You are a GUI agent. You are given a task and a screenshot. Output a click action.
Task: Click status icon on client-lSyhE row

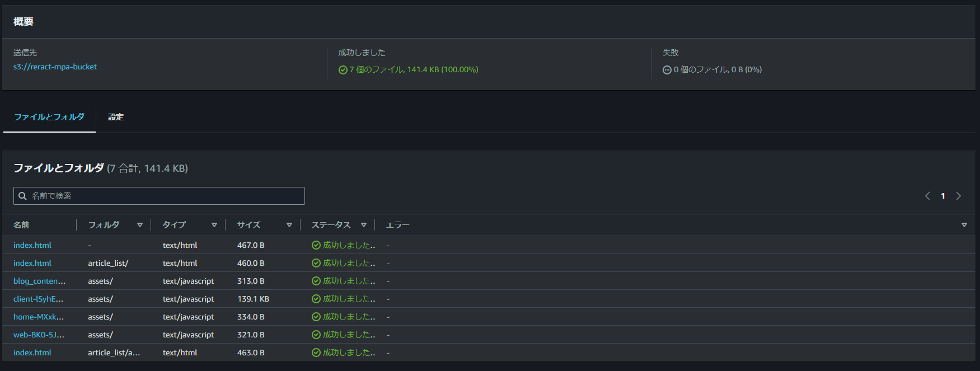point(315,298)
